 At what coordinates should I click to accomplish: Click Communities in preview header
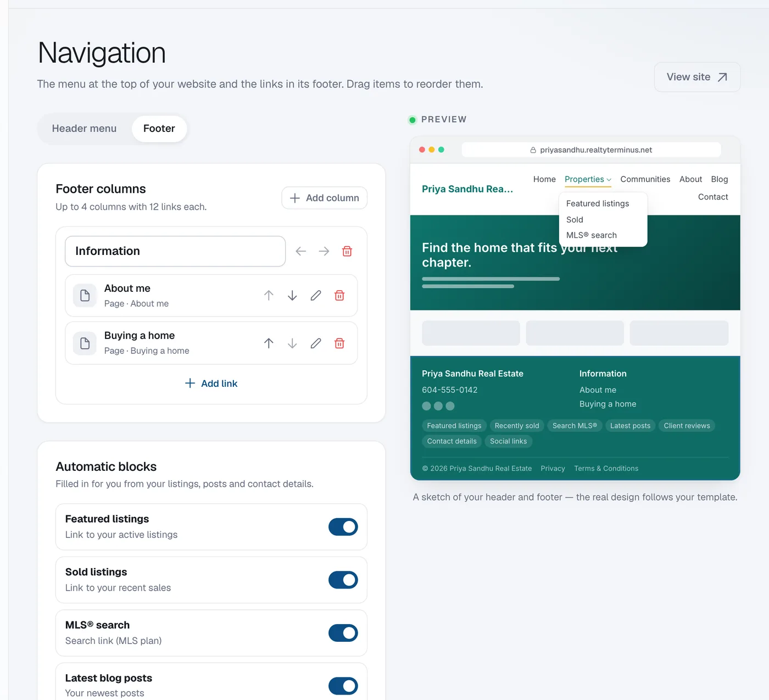645,179
